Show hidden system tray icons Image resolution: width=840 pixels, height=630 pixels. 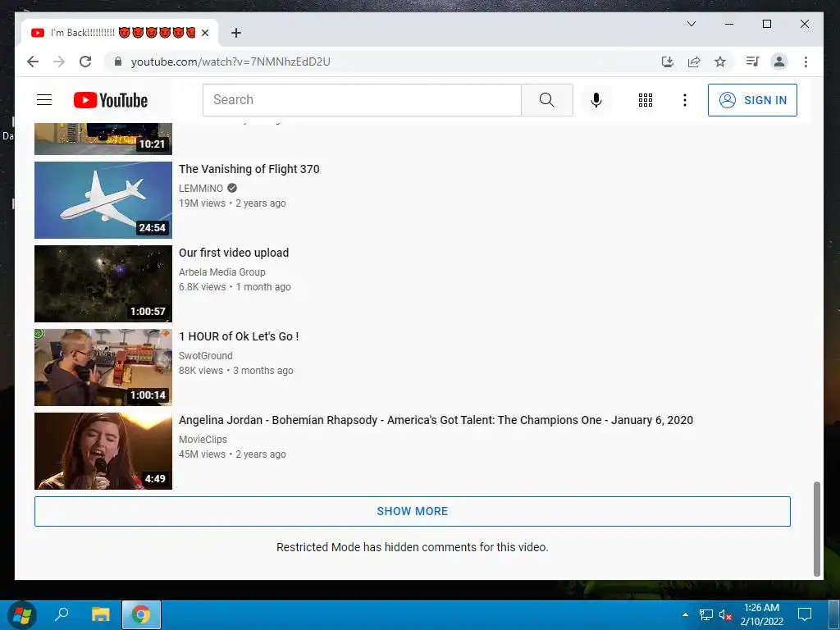[685, 614]
